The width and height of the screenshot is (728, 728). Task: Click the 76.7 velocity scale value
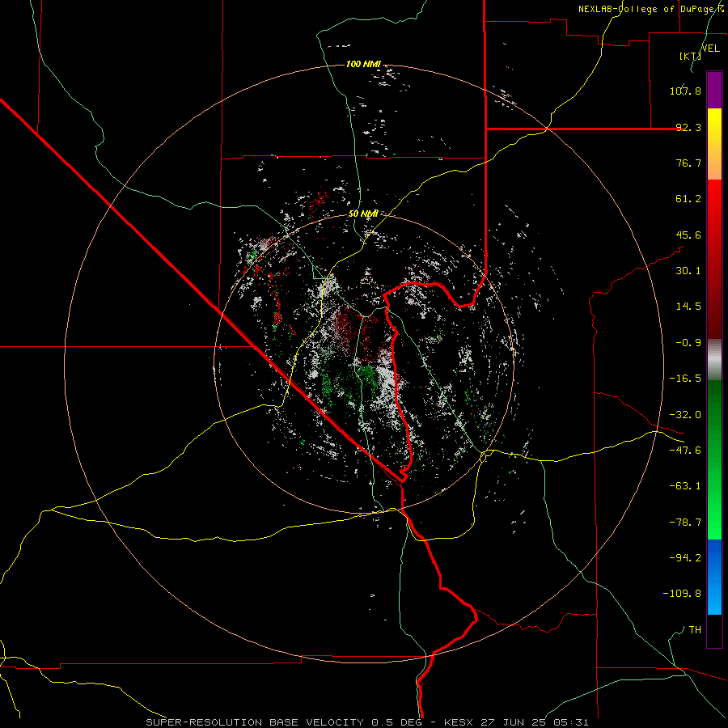(x=688, y=163)
